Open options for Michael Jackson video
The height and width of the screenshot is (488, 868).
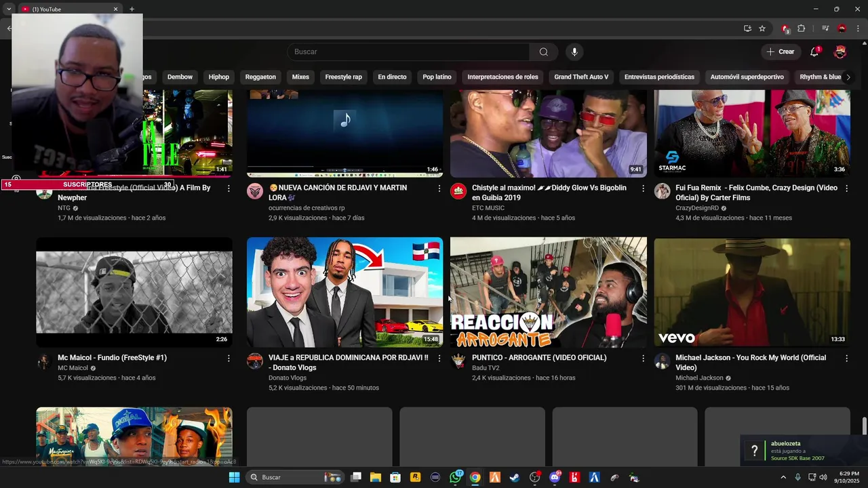[x=846, y=358]
